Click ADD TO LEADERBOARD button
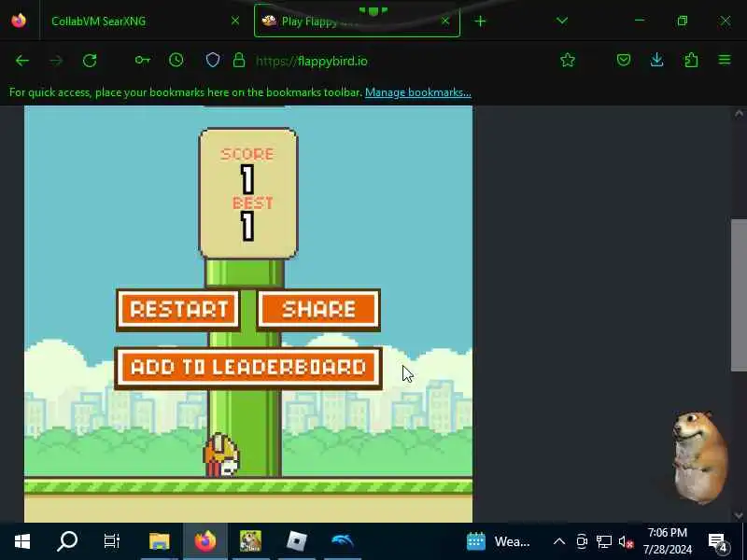 click(x=248, y=368)
